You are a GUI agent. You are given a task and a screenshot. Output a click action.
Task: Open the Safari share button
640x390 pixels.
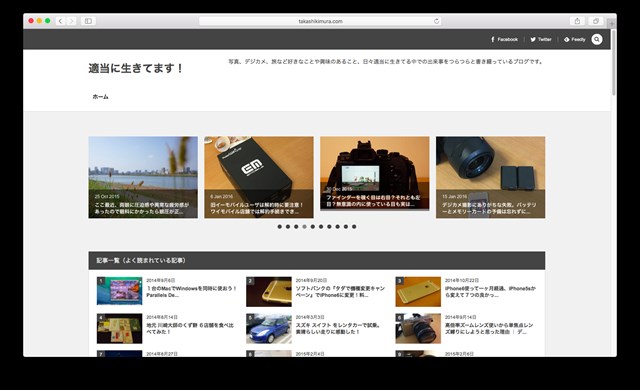click(577, 21)
